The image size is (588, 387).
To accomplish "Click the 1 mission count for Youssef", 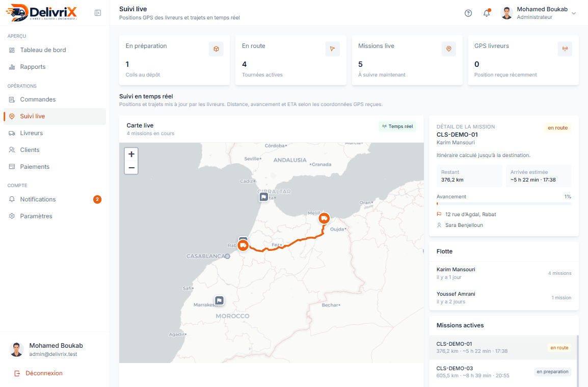I will [562, 298].
